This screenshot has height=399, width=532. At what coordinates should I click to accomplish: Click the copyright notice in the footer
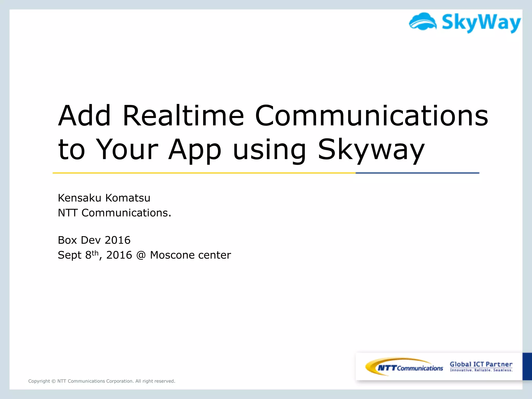(102, 381)
